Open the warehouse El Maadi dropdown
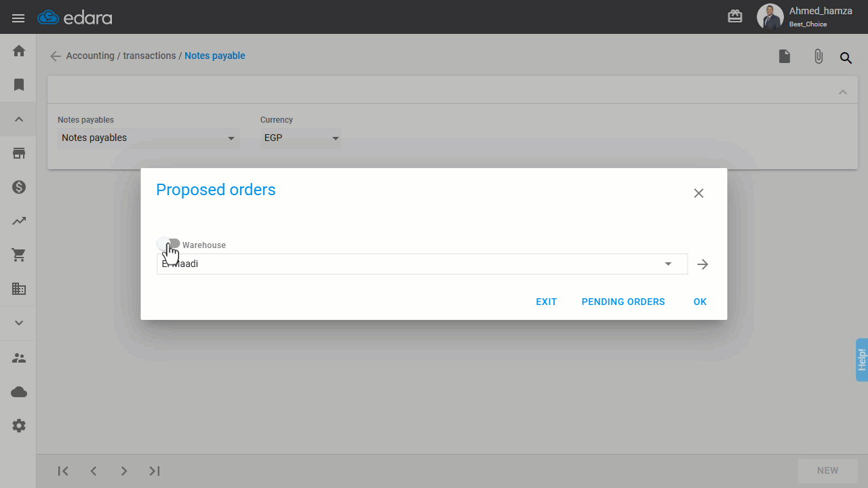 coord(422,264)
